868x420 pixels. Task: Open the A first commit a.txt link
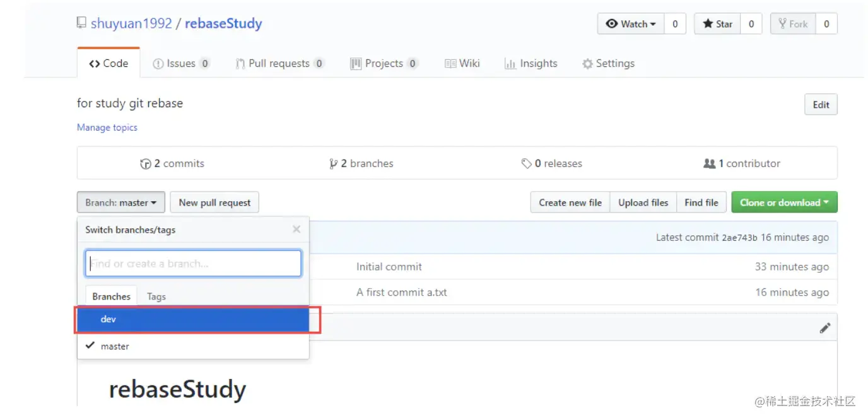[x=402, y=293]
